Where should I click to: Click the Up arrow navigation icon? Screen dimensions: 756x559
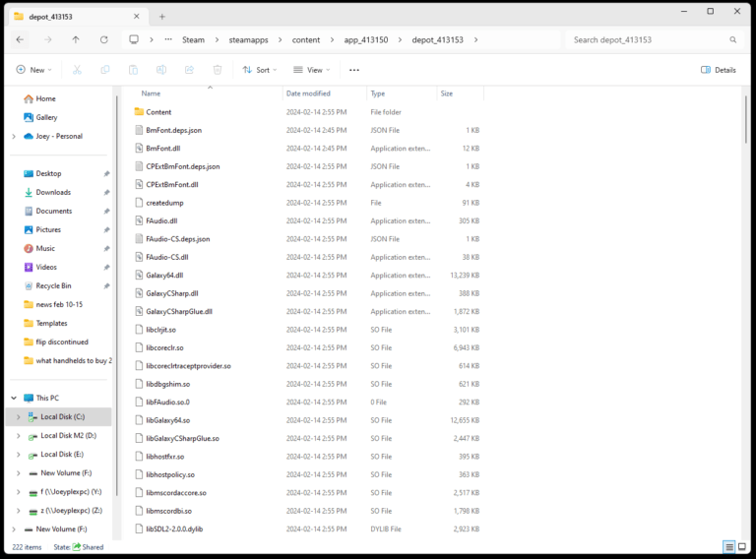pos(76,39)
